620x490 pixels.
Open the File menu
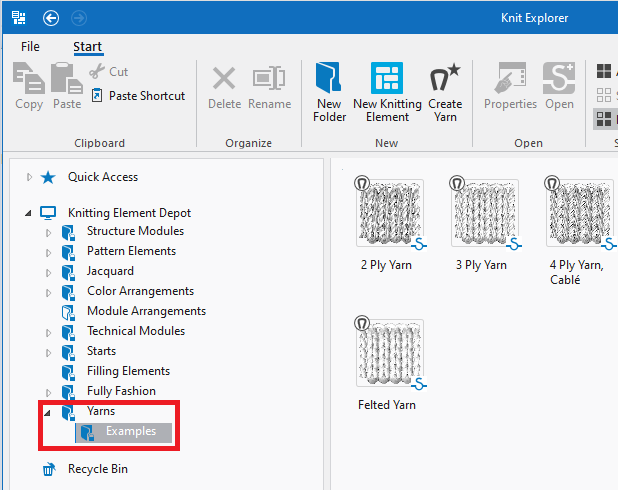click(x=30, y=47)
